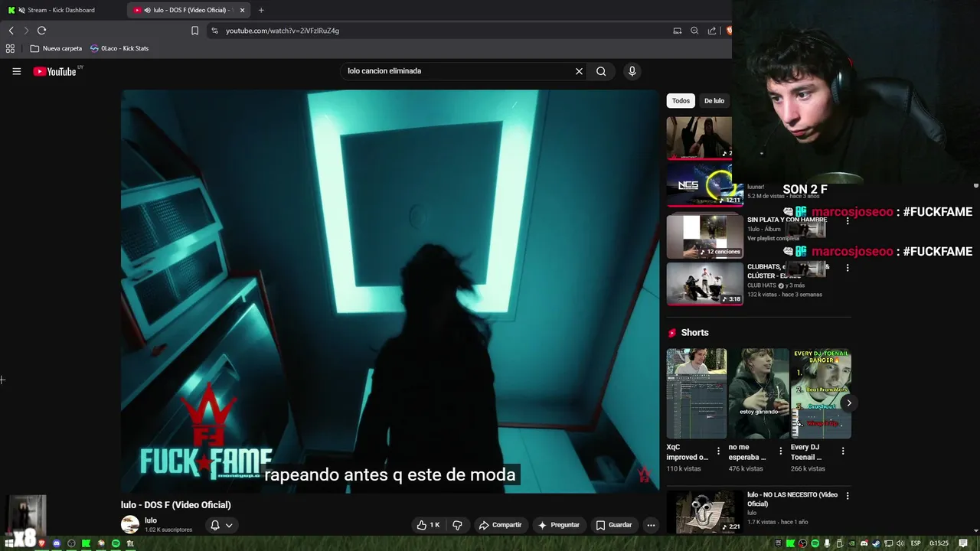
Task: Close the lulo - DOS F tab
Action: [243, 10]
